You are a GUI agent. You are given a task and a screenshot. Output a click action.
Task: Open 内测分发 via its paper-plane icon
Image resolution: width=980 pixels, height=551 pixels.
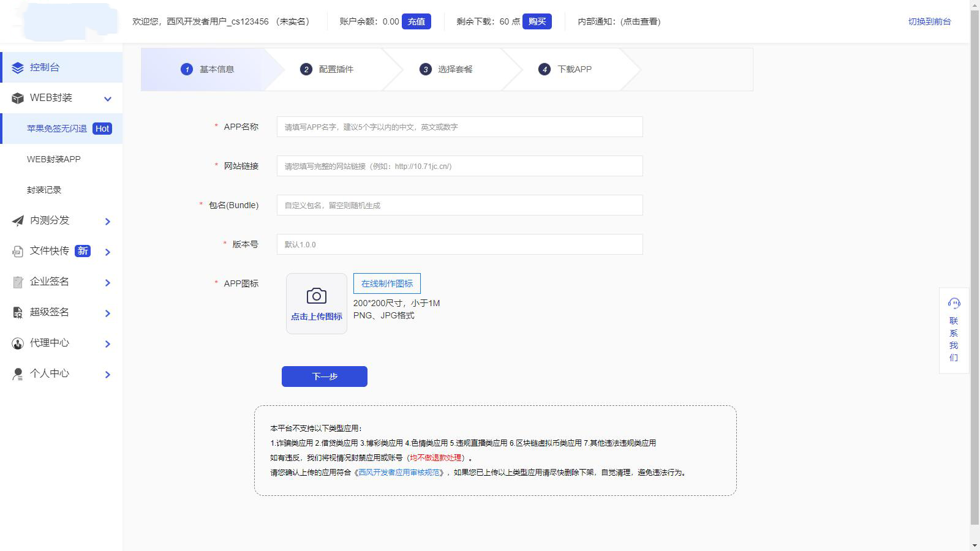tap(17, 220)
